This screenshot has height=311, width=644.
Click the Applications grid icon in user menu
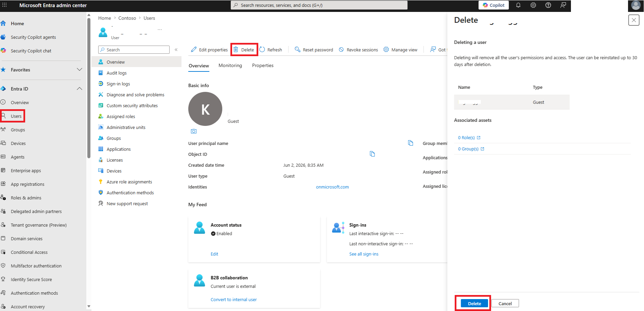click(101, 149)
